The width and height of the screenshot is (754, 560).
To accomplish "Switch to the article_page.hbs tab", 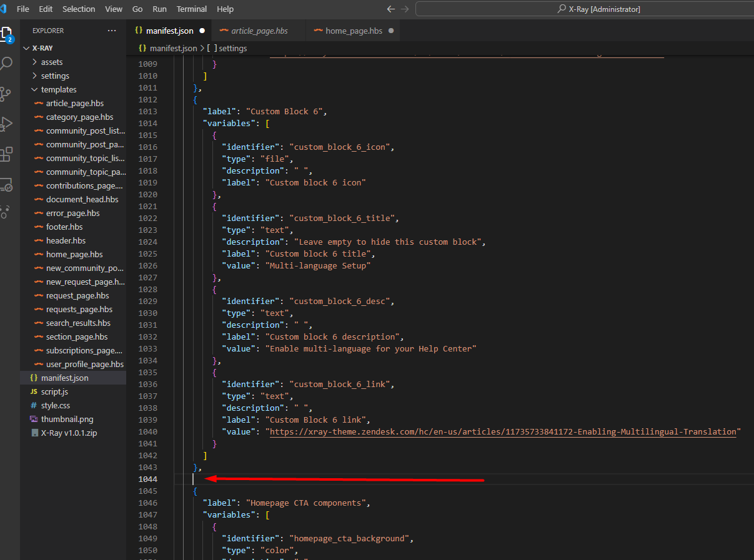I will [259, 31].
